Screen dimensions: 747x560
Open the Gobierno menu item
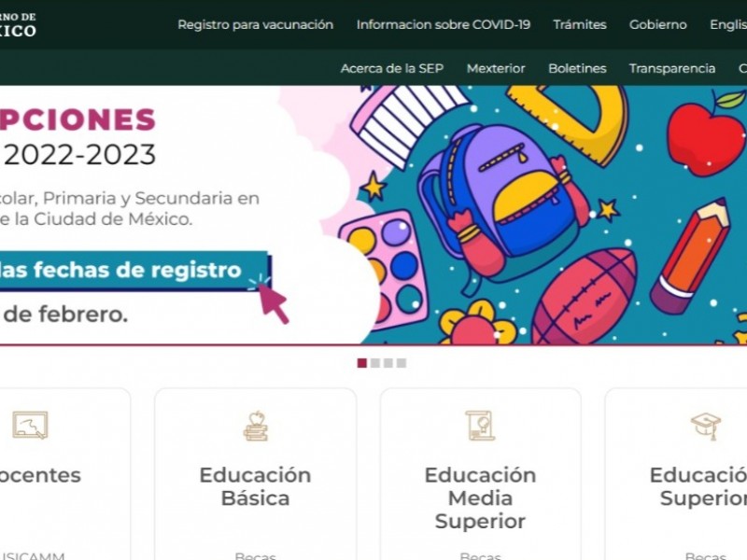coord(658,25)
